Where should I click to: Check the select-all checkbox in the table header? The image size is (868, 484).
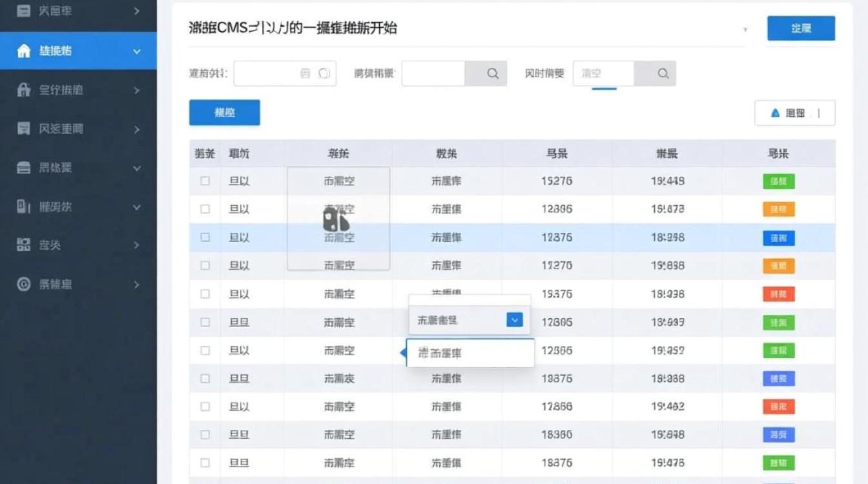(205, 153)
